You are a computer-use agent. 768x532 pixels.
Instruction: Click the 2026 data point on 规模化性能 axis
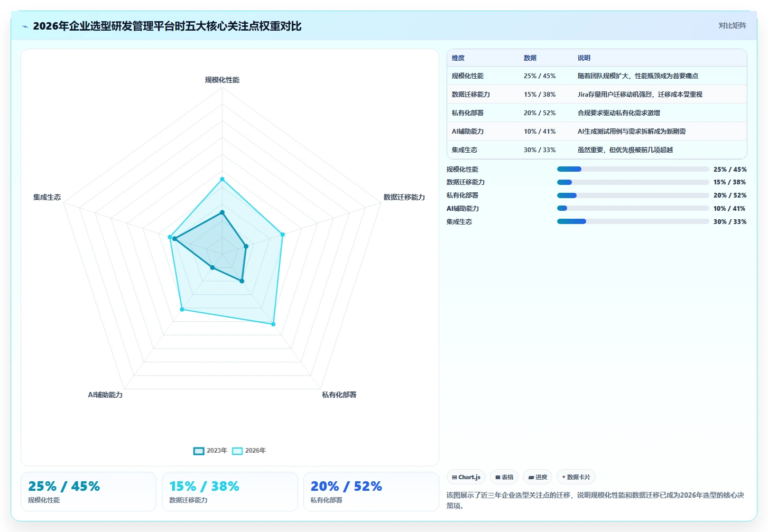[x=222, y=179]
